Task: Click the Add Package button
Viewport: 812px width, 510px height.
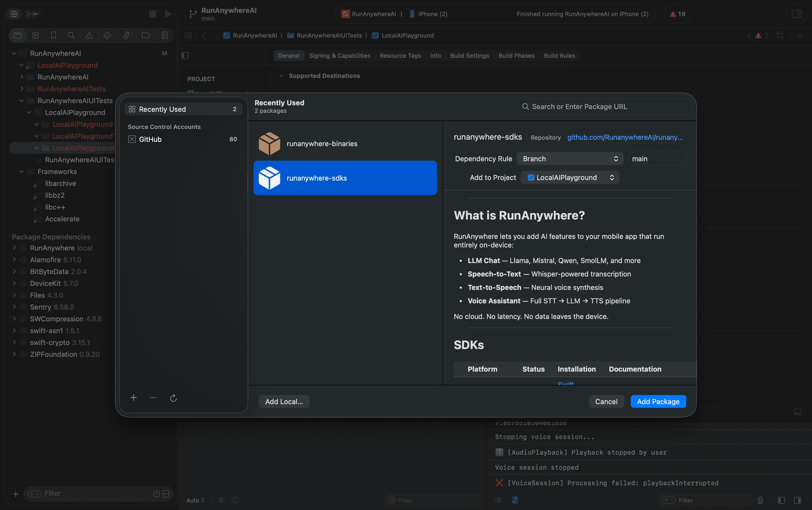Action: coord(658,401)
